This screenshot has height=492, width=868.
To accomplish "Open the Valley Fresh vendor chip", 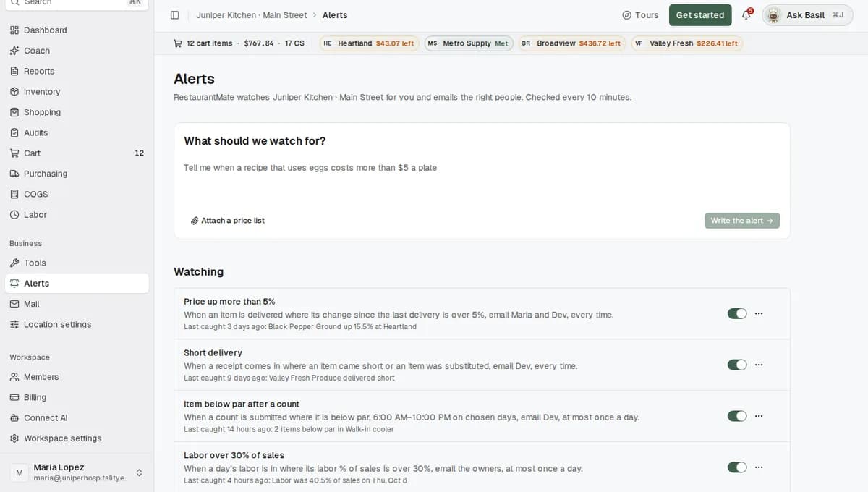I will click(x=687, y=43).
